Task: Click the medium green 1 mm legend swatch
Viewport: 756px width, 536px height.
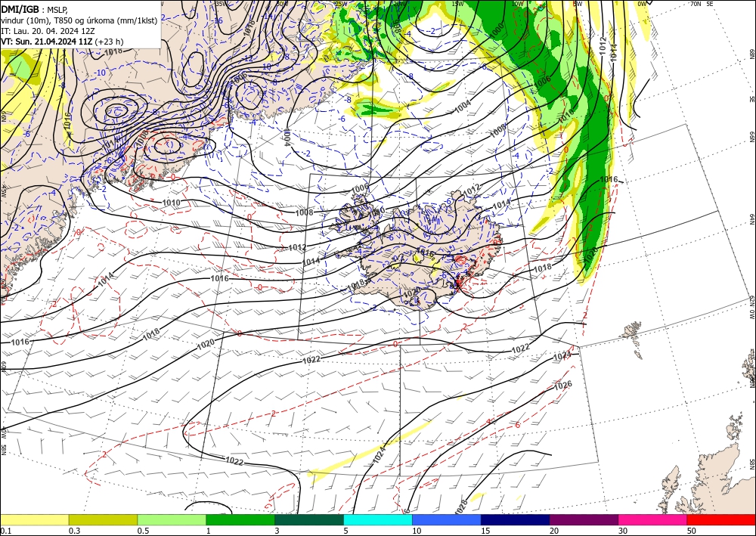Action: point(240,519)
